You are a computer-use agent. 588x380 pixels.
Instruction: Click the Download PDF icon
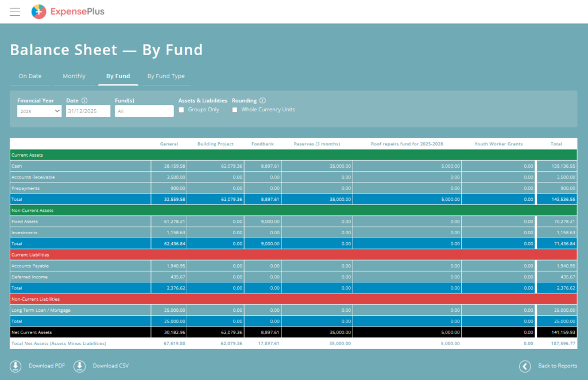coord(16,366)
